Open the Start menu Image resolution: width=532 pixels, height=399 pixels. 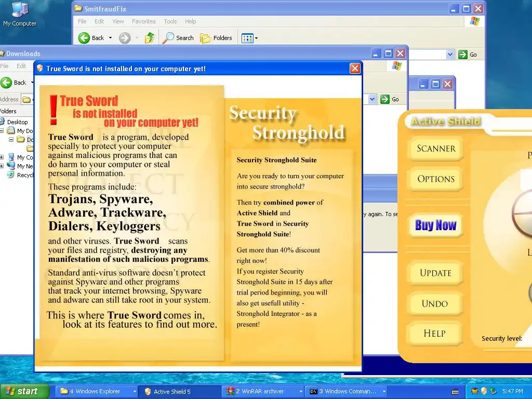(24, 391)
